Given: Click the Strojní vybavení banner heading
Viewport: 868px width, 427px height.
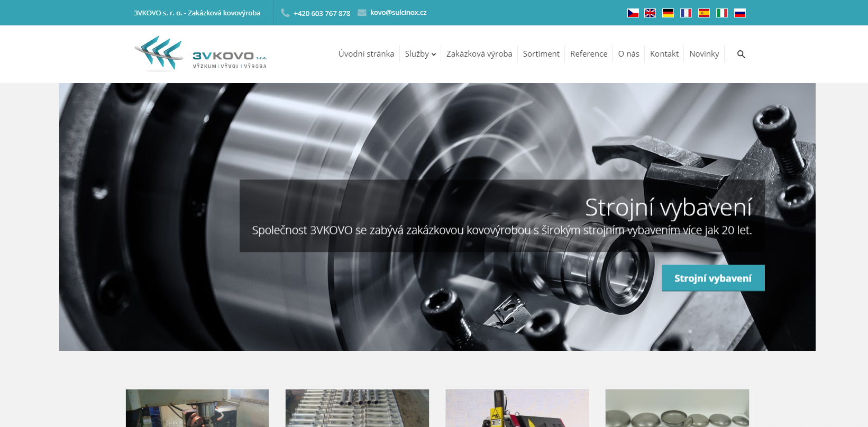Looking at the screenshot, I should tap(668, 207).
